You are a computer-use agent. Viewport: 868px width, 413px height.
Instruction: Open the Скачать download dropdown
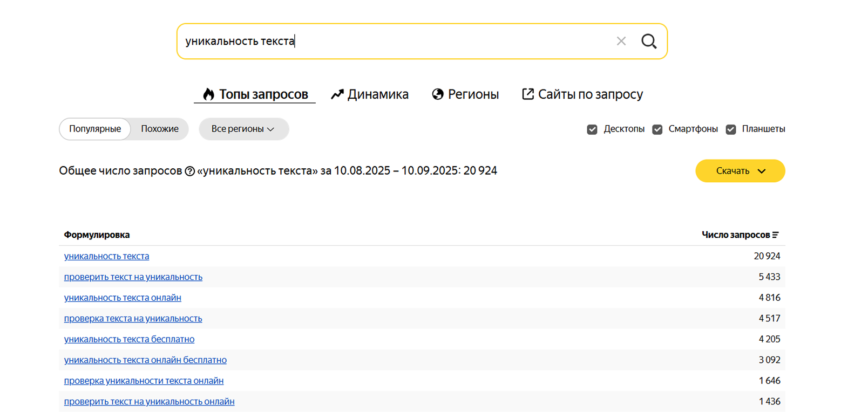pyautogui.click(x=740, y=171)
